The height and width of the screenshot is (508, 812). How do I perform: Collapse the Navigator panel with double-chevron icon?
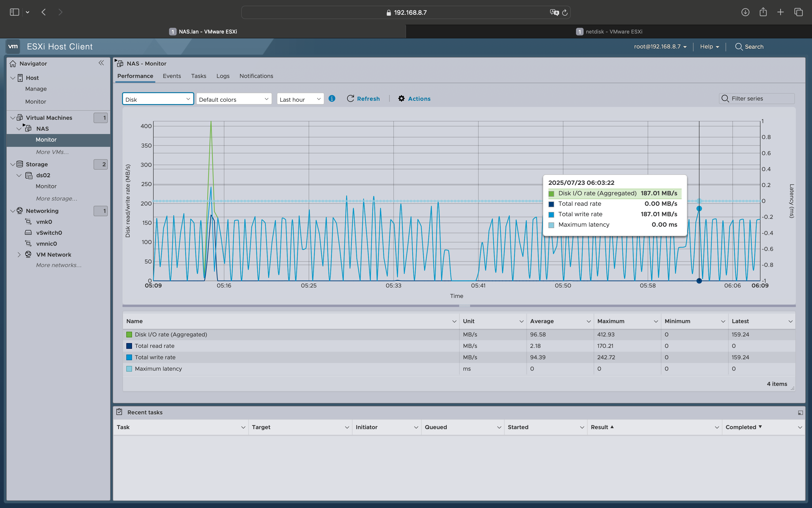[x=101, y=63]
